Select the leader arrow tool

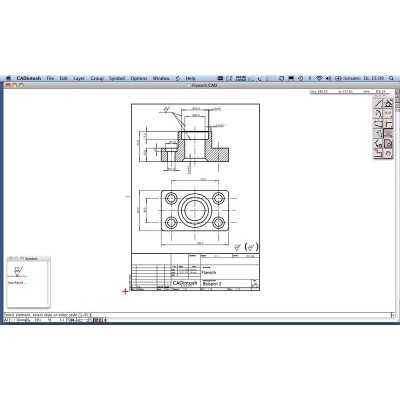[378, 144]
